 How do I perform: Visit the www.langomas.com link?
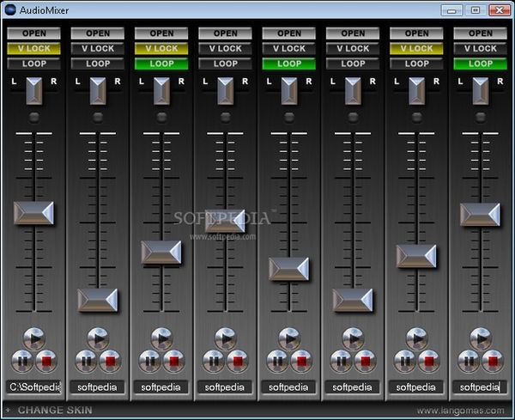(x=460, y=411)
